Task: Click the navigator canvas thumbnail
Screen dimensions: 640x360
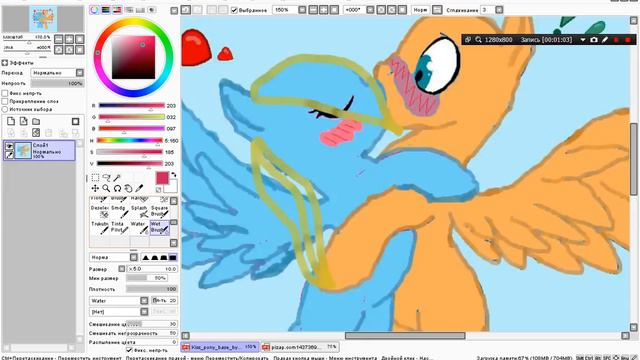Action: pos(43,19)
